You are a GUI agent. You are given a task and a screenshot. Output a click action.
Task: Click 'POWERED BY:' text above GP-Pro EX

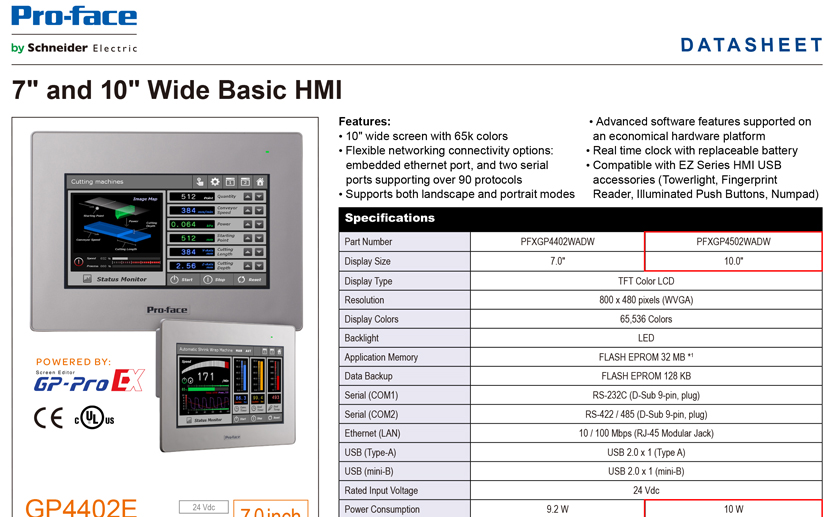tap(74, 362)
